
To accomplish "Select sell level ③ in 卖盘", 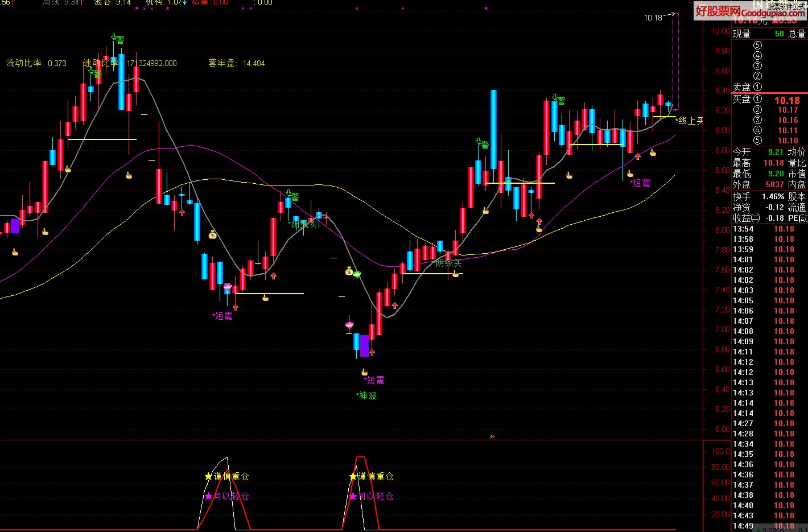I will click(x=757, y=66).
